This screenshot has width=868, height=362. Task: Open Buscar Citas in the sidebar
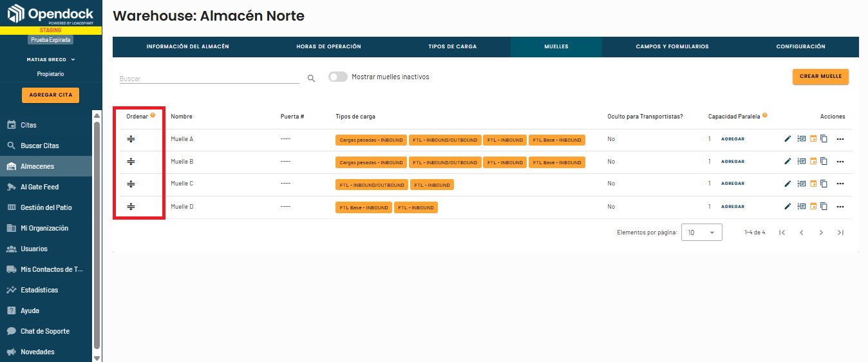click(x=46, y=146)
